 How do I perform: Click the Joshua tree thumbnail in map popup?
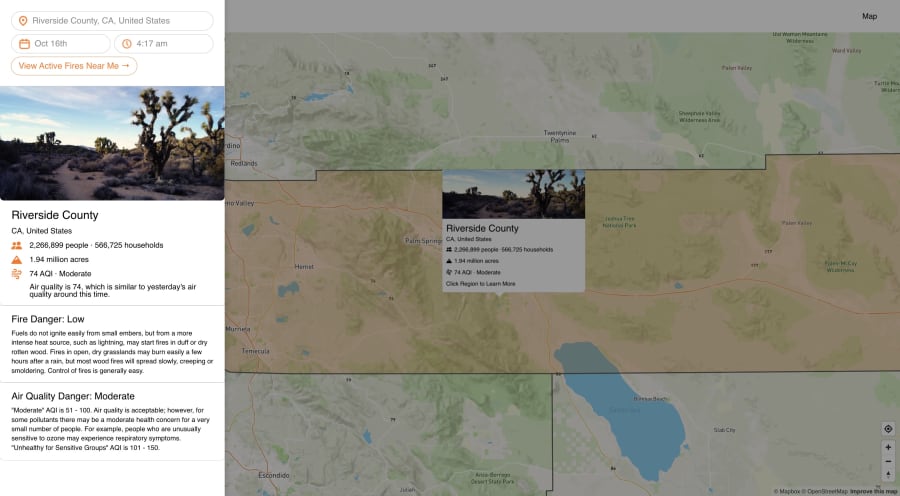click(514, 194)
